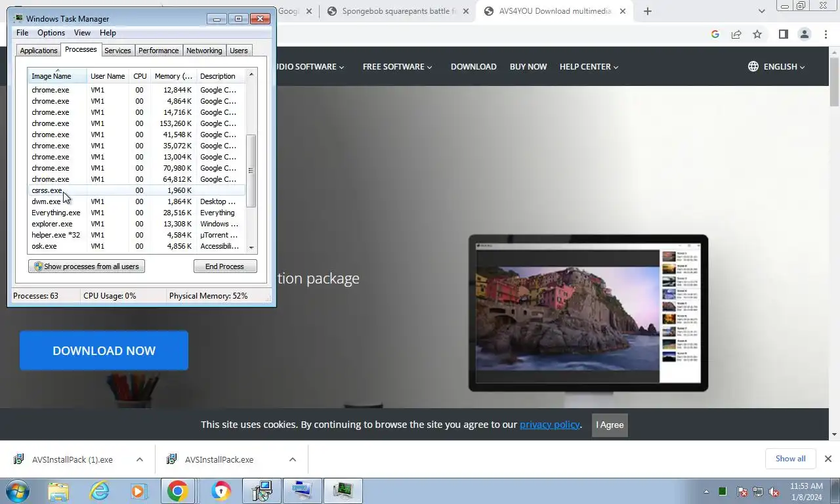
Task: Open a new Chrome tab with plus
Action: [647, 11]
